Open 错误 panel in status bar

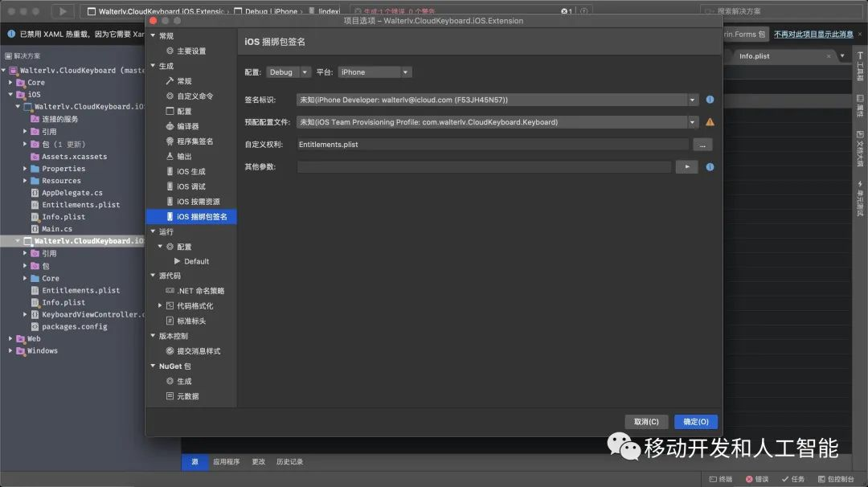point(757,479)
